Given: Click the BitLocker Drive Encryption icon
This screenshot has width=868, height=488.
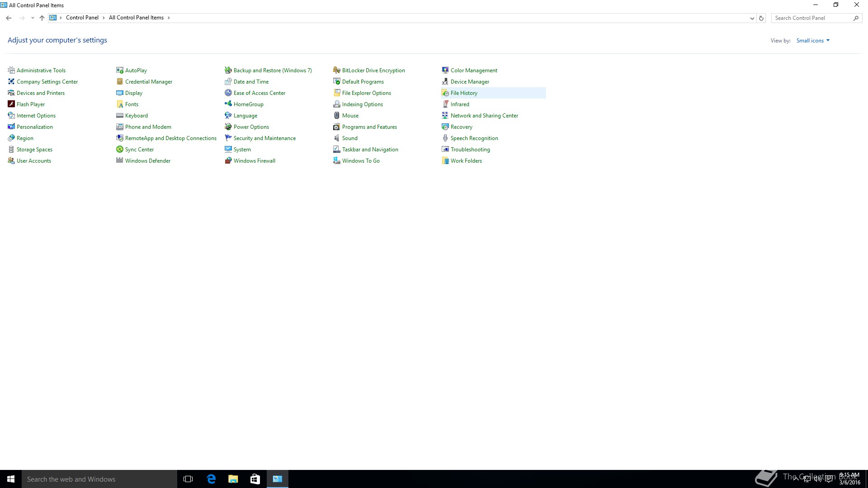Looking at the screenshot, I should pos(337,70).
